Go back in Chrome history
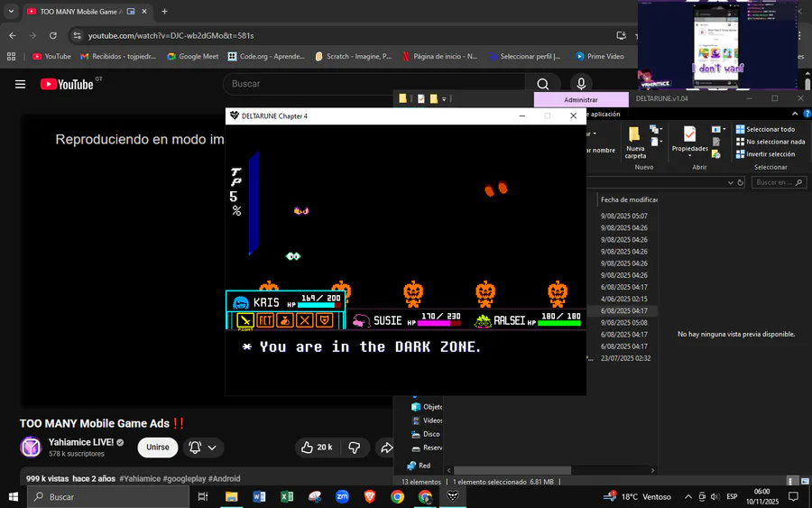The width and height of the screenshot is (812, 508). [x=13, y=36]
